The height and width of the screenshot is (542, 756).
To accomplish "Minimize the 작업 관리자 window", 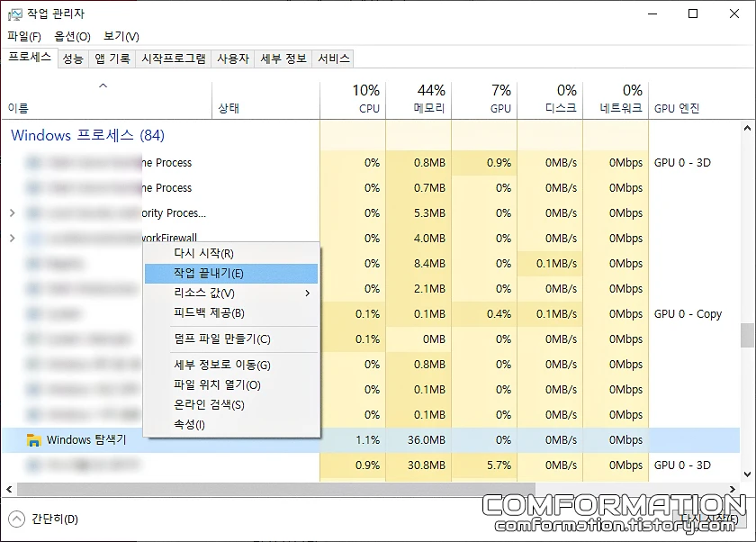I will click(652, 14).
